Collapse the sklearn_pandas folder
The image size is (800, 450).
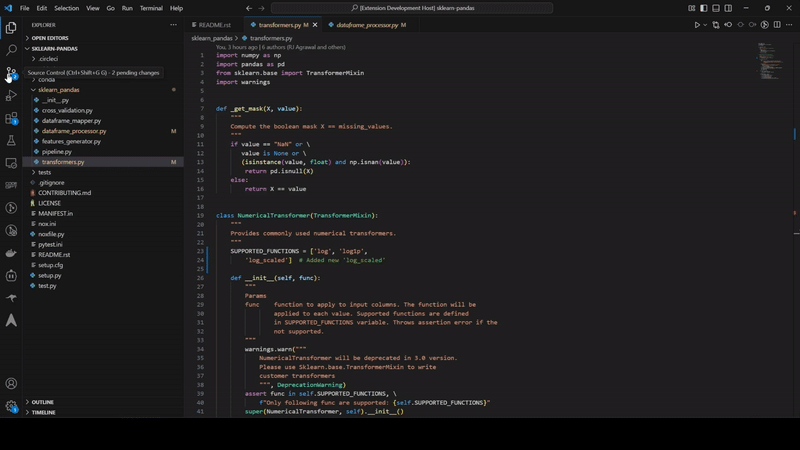pos(59,90)
